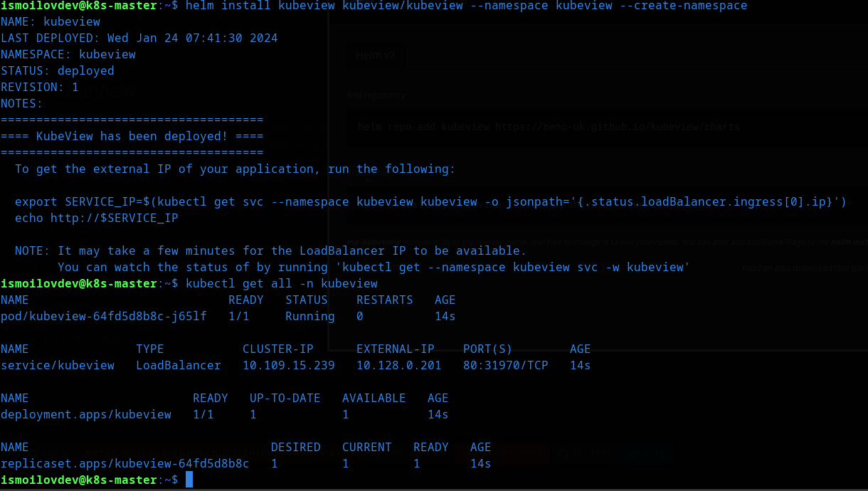The width and height of the screenshot is (868, 491).
Task: Click the 'DESIRED' column header
Action: (296, 448)
